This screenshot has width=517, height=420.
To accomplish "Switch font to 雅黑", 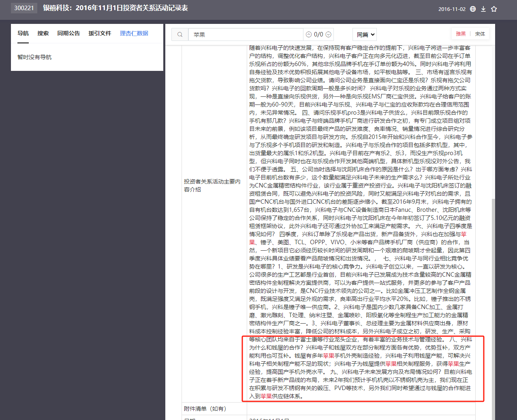I will (x=461, y=34).
